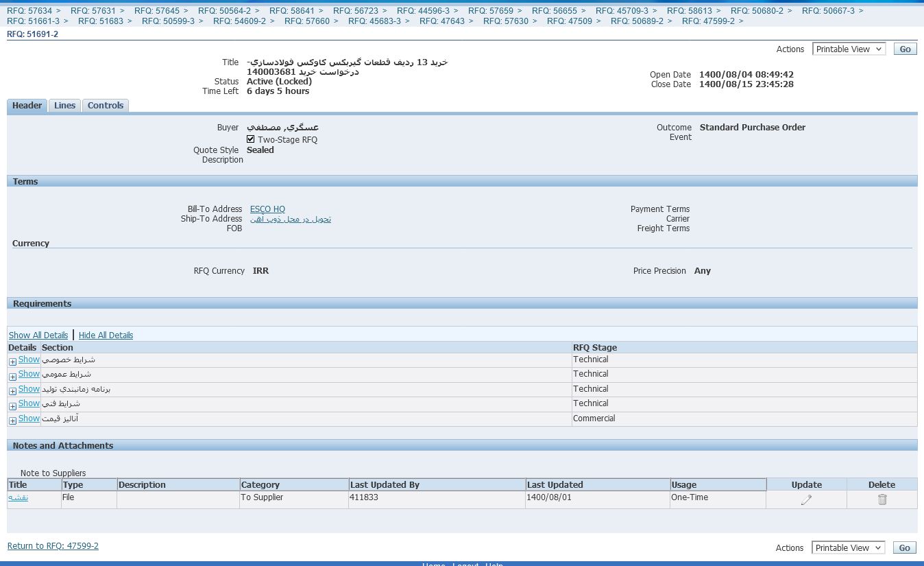
Task: Select the One-Time usage cell
Action: 718,499
